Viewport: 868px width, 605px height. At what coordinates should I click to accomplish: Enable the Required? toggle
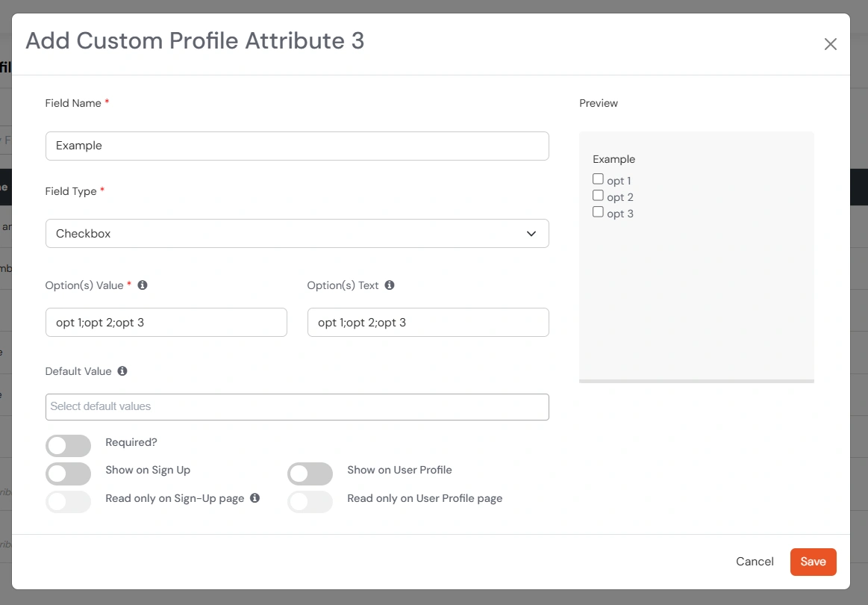68,445
